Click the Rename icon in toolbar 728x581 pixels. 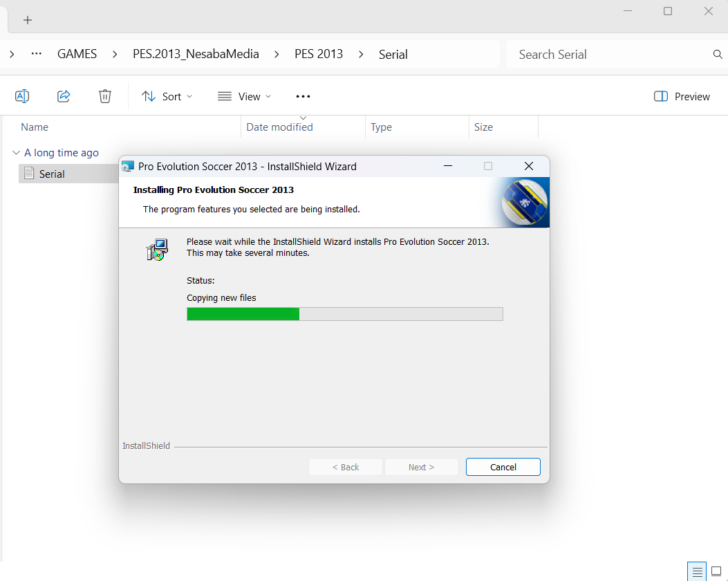tap(22, 96)
